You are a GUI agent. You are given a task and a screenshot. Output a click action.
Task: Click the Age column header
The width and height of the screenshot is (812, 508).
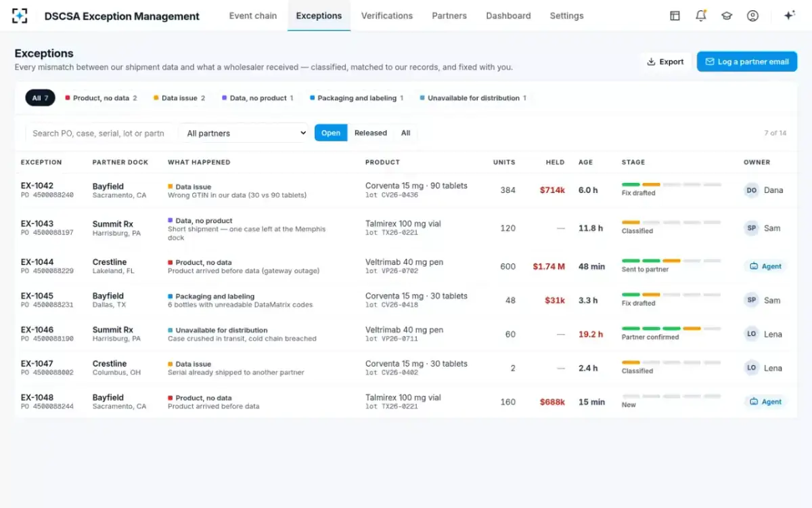coord(585,163)
